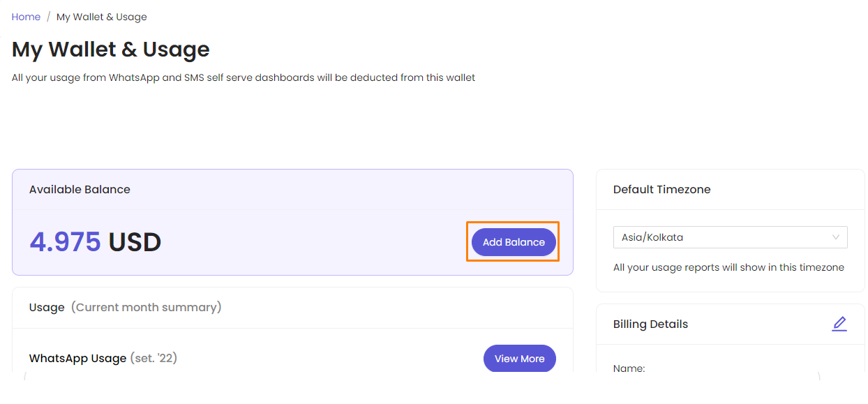Click the WhatsApp Usage label
The width and height of the screenshot is (868, 404).
pyautogui.click(x=77, y=359)
